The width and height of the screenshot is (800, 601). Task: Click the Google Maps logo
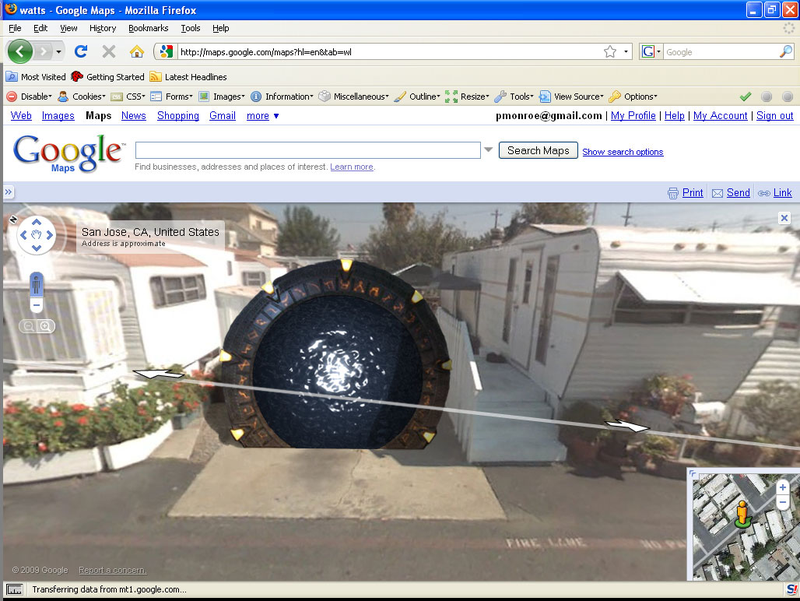click(69, 153)
